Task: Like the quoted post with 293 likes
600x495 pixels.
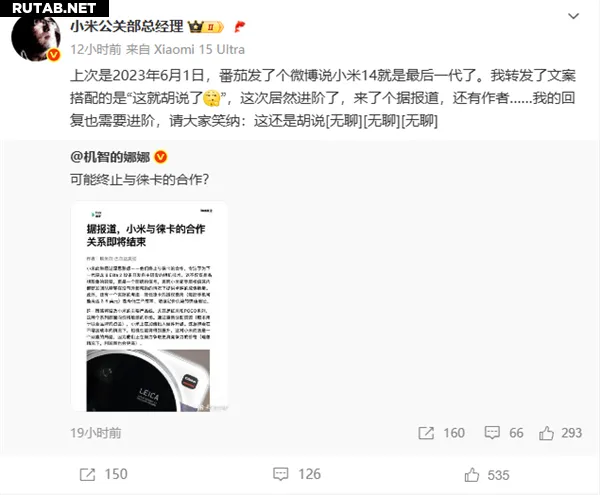Action: point(546,433)
